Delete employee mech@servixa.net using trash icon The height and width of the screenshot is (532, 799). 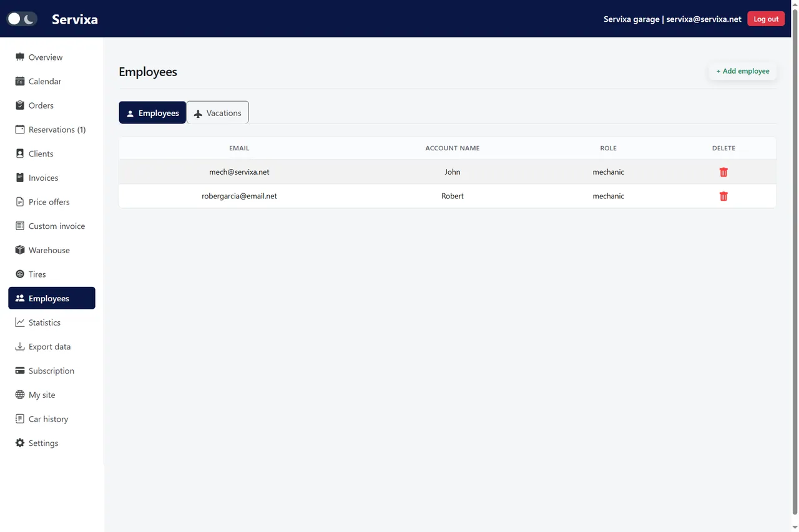click(723, 172)
